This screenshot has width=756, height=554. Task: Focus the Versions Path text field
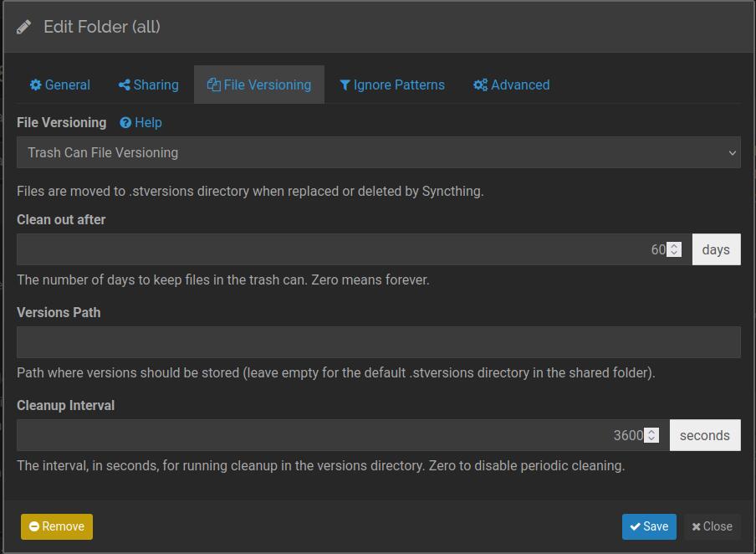378,343
